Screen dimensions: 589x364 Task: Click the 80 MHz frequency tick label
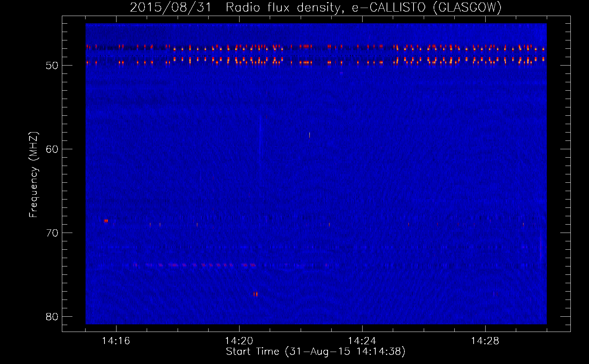(x=52, y=317)
